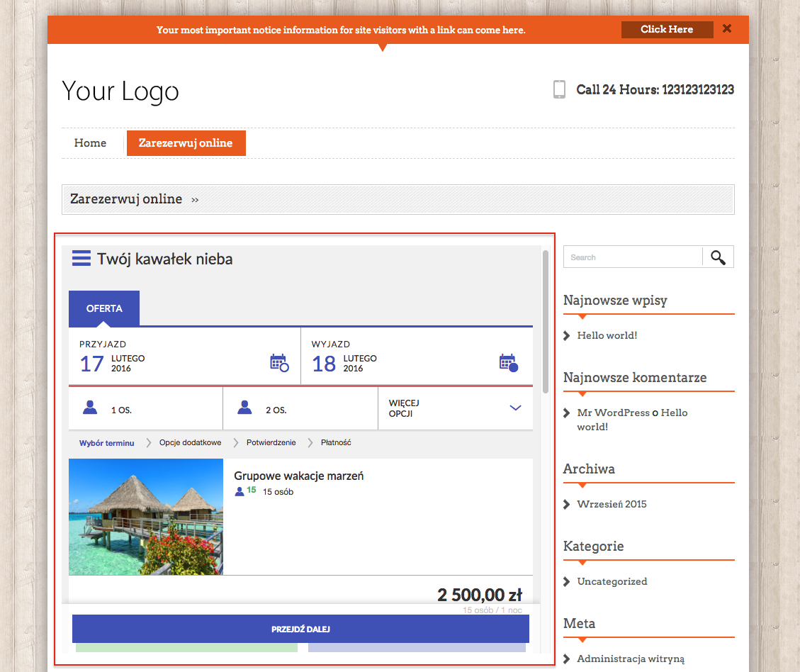Open the Grupowe wakacje marzeń offer title
Screen dimensions: 800x672
click(299, 476)
